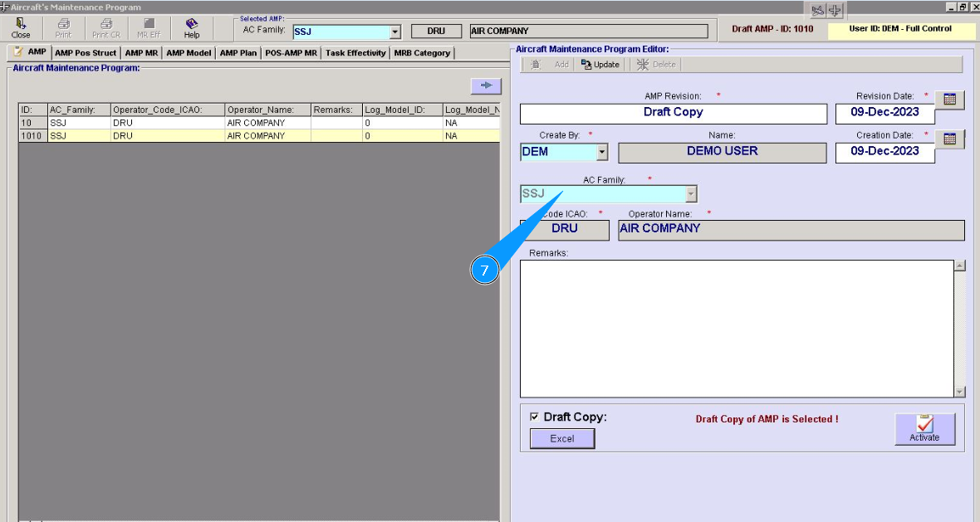Click the DEMO USER name field

tap(722, 153)
